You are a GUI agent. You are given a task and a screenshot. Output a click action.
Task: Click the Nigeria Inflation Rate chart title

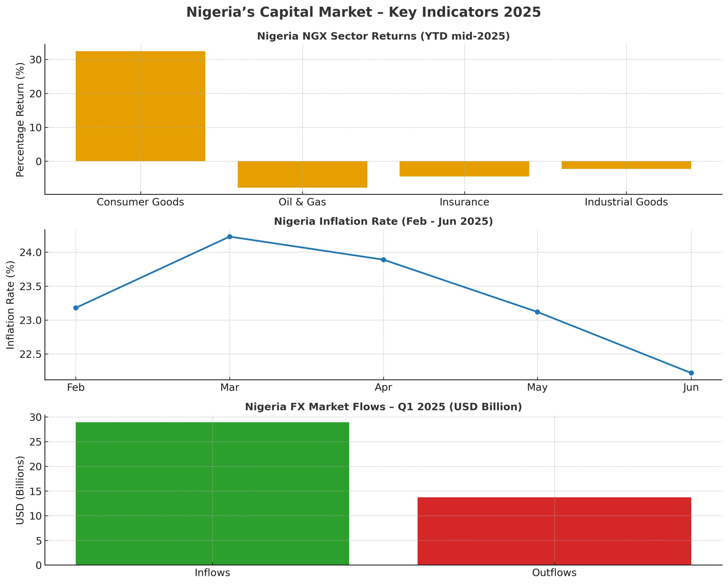pyautogui.click(x=383, y=221)
